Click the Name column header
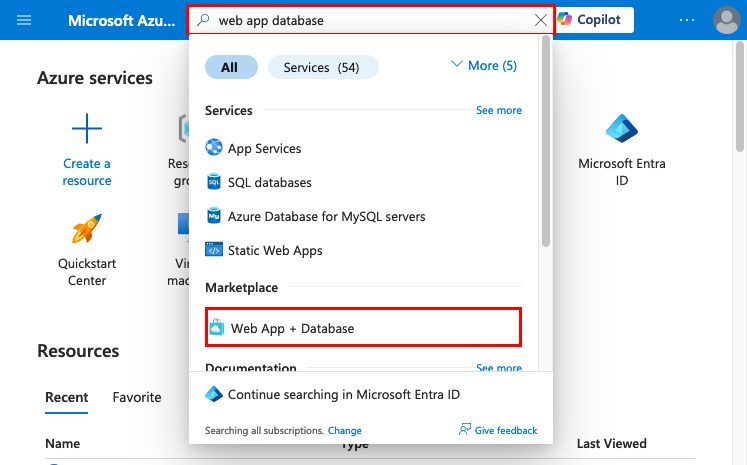Viewport: 747px width, 465px height. pos(62,443)
